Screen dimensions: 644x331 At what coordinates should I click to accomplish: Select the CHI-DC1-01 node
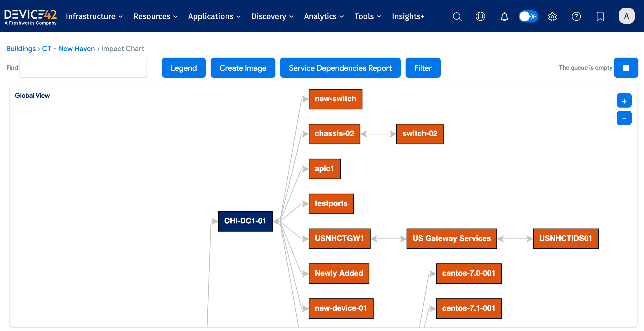pos(245,221)
